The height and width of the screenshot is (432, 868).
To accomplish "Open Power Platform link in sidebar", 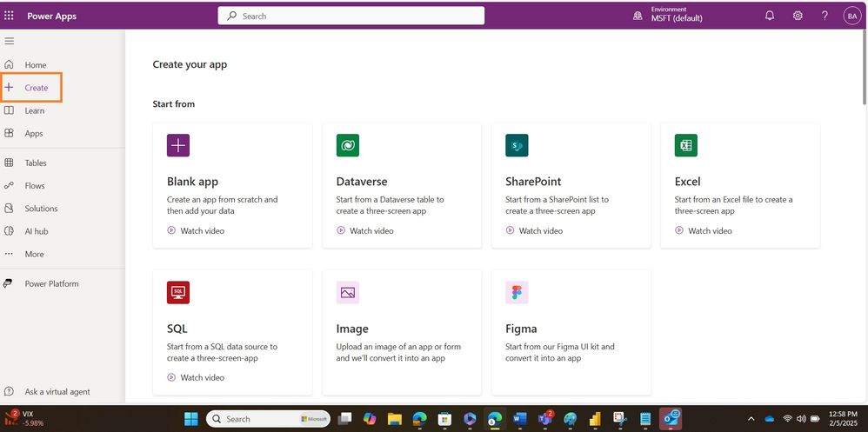I will pyautogui.click(x=51, y=283).
